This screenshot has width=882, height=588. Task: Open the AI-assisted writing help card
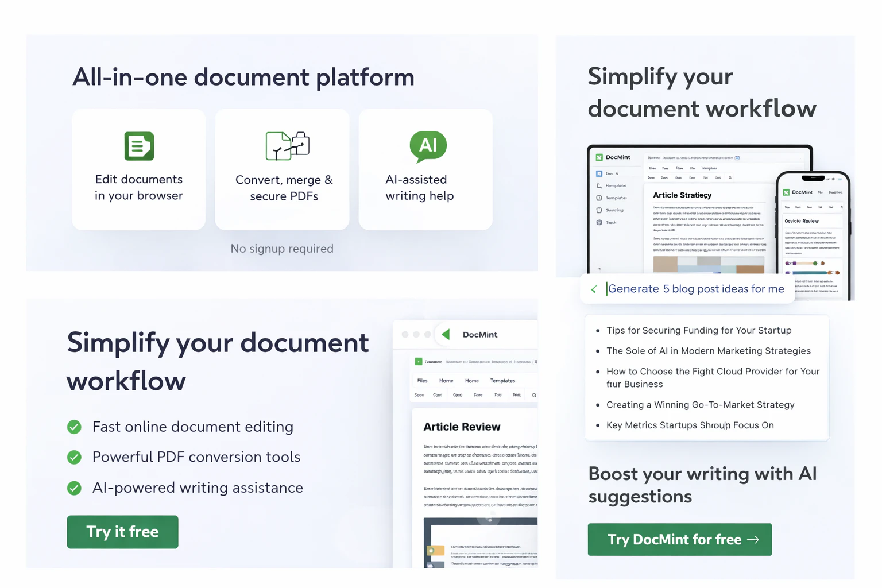[x=425, y=169]
